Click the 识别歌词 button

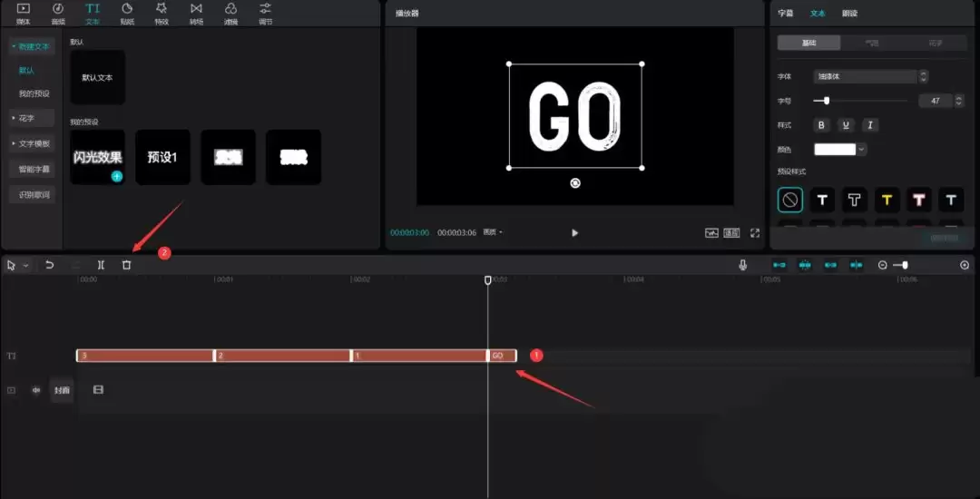34,194
